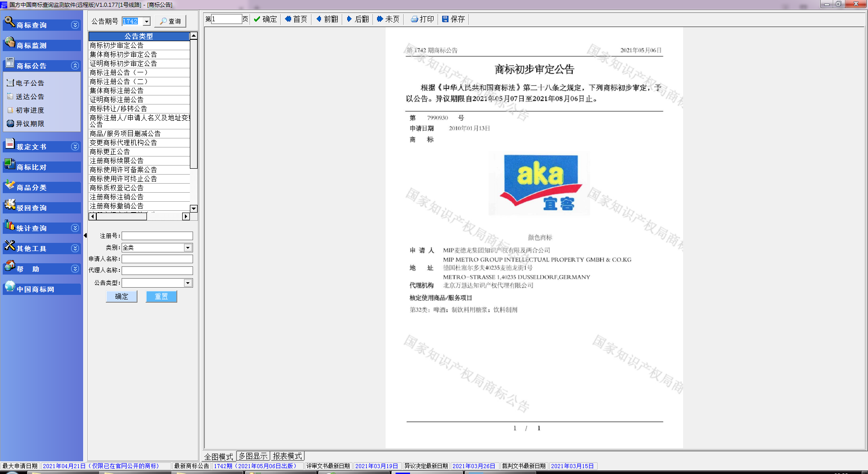Click list scroll-down arrow
This screenshot has width=868, height=474.
coord(193,209)
